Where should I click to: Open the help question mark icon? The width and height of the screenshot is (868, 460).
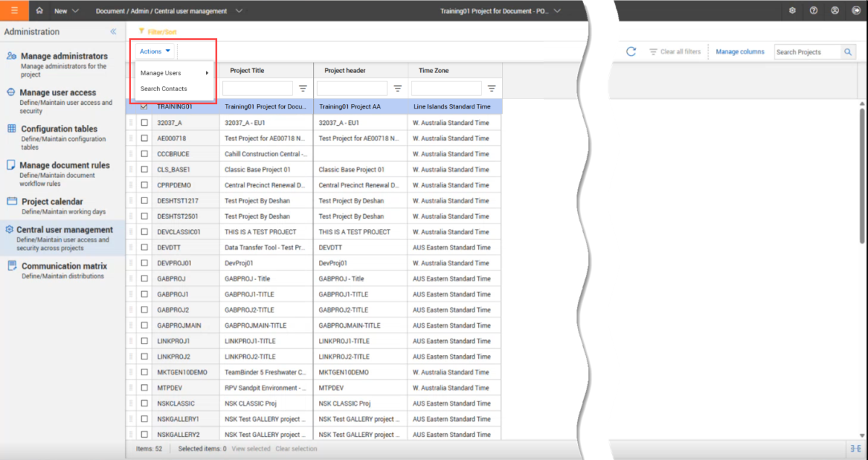(x=814, y=11)
